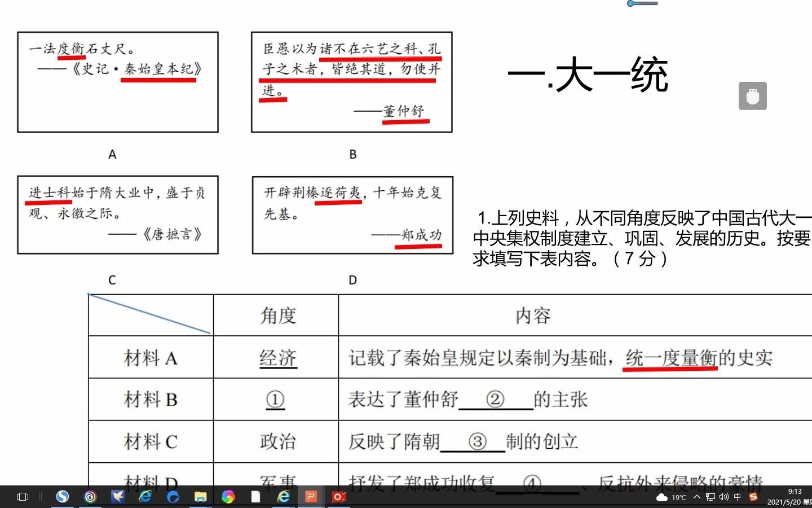Open the network status tray icon
Screen dimensions: 812x508
710,497
